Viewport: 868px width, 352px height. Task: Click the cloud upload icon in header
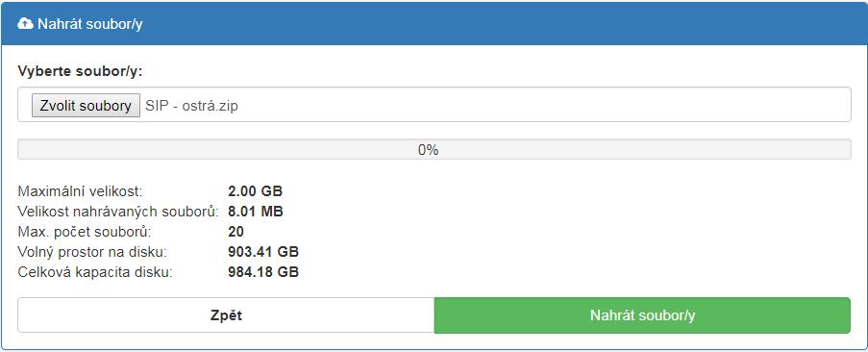click(x=25, y=24)
